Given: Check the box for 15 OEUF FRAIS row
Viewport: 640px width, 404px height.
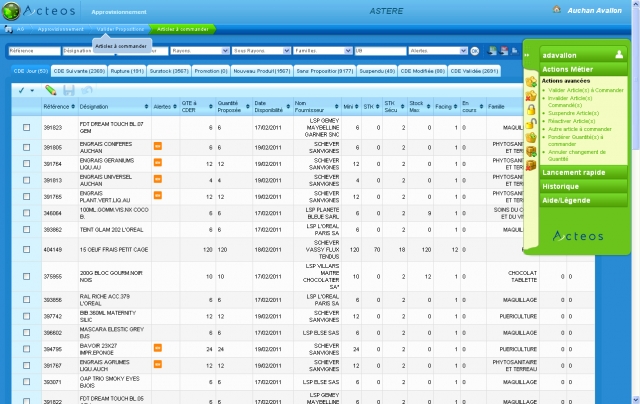Looking at the screenshot, I should [27, 249].
